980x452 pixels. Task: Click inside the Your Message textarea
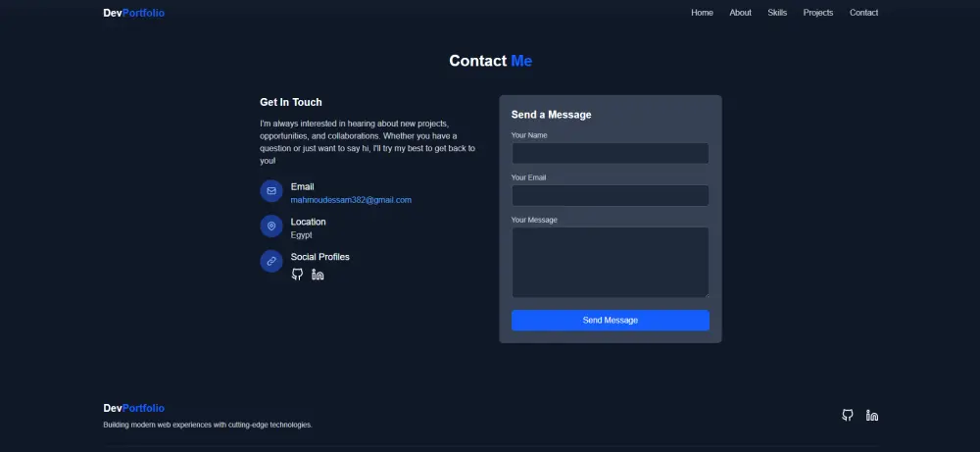pos(610,263)
